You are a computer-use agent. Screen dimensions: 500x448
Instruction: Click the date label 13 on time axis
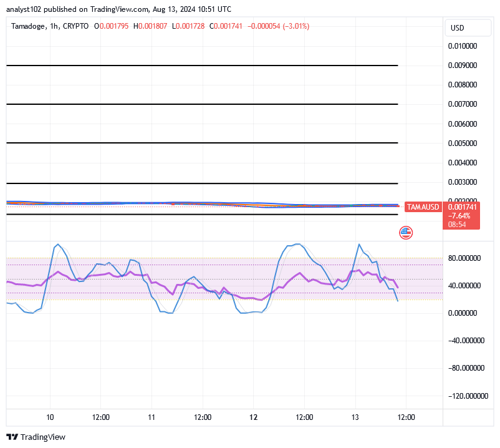(x=355, y=417)
